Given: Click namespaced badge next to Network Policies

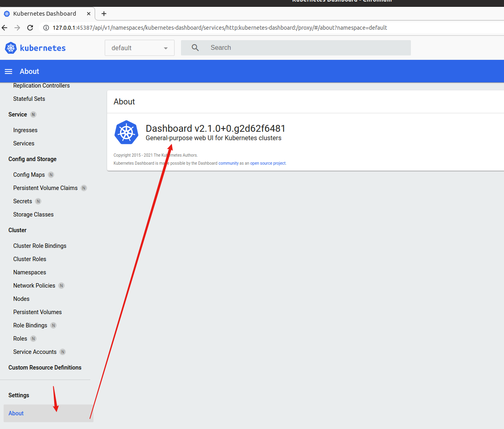Looking at the screenshot, I should point(61,286).
